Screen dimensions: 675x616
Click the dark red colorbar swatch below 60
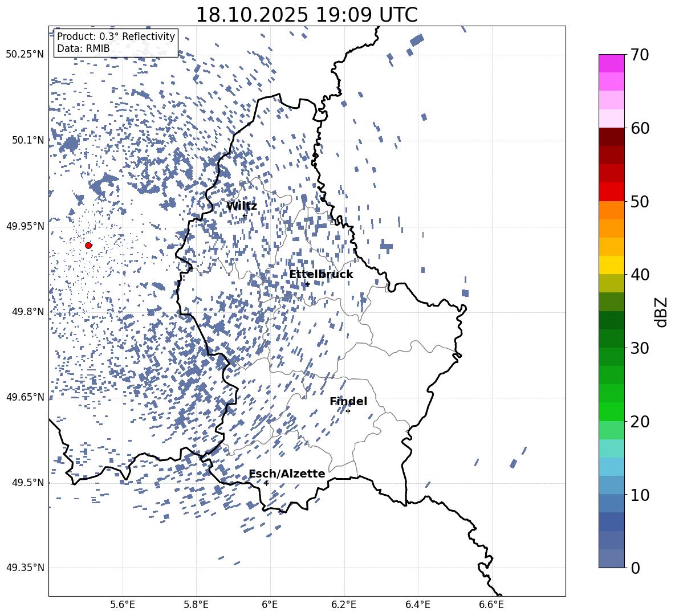612,137
